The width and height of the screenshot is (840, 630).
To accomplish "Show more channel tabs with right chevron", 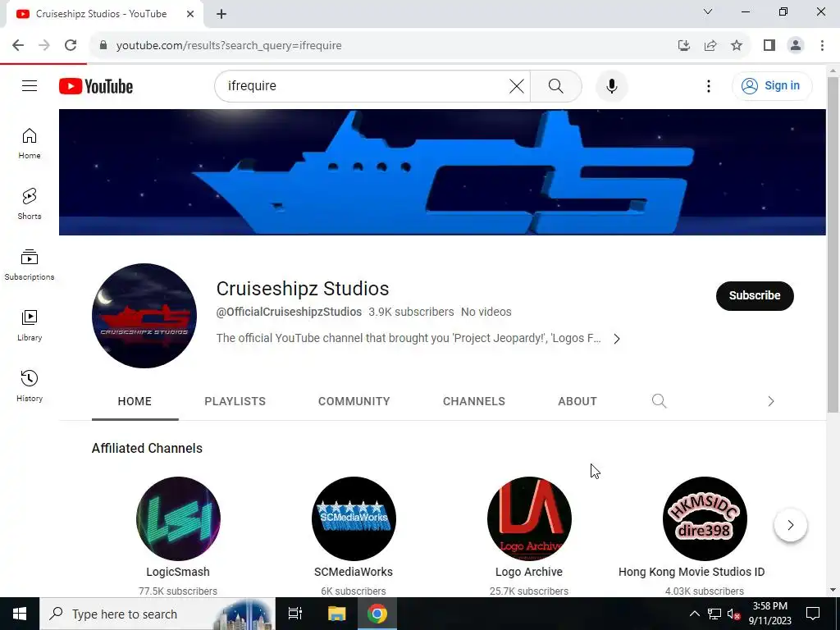I will [770, 400].
